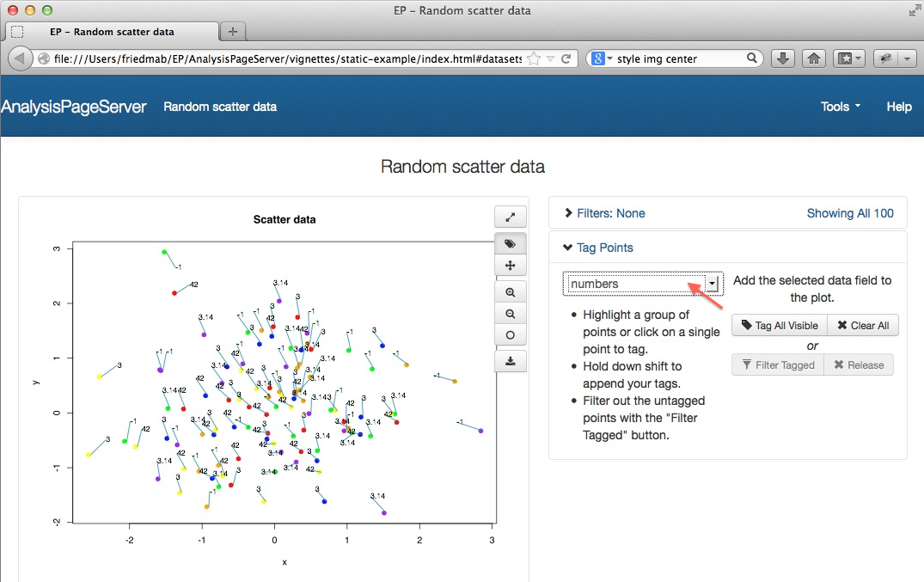924x582 pixels.
Task: Open the numbers data field dropdown
Action: (712, 284)
